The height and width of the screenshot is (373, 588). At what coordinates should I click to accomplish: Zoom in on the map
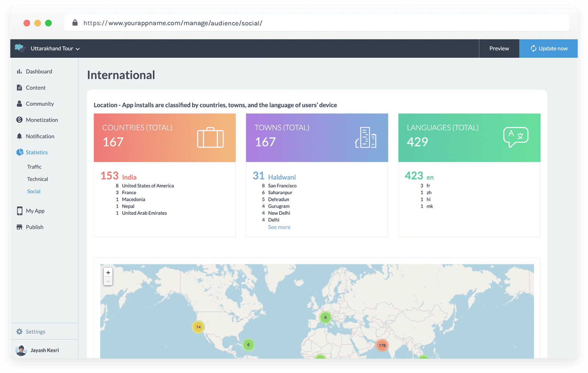[x=108, y=273]
